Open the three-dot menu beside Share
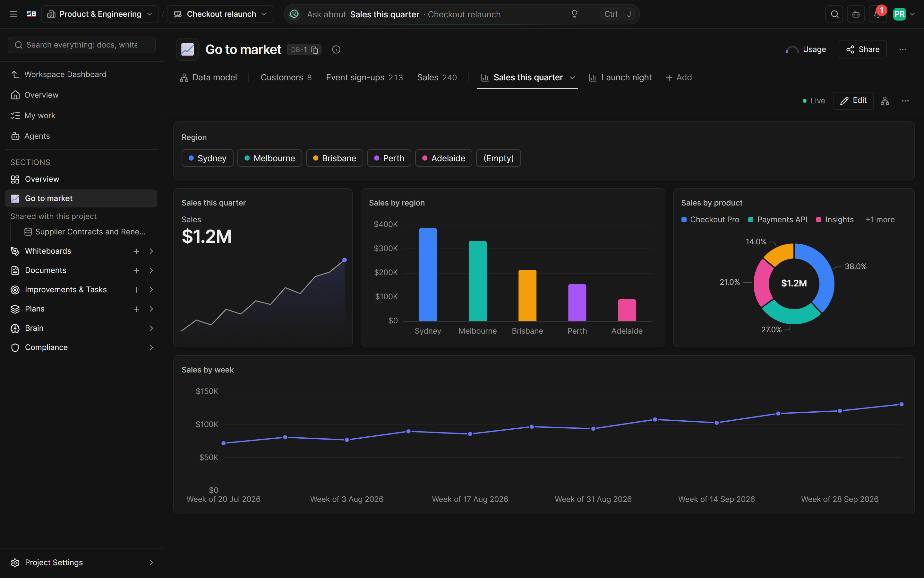The width and height of the screenshot is (924, 578). 903,49
